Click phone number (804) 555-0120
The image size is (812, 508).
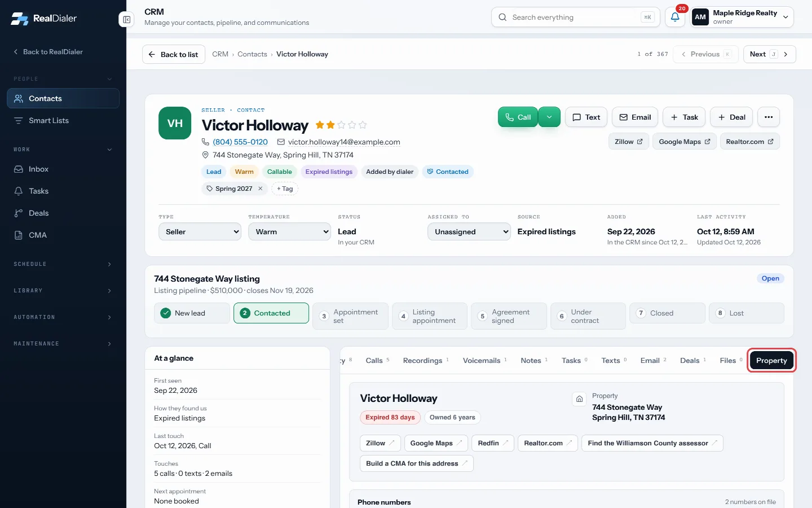tap(240, 142)
